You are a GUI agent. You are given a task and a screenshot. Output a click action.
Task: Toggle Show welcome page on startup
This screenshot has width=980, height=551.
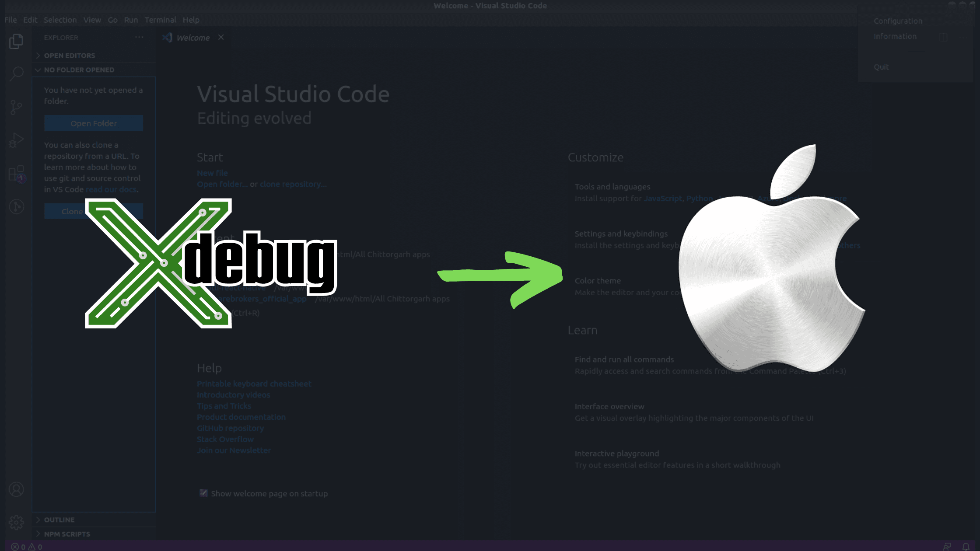click(203, 493)
